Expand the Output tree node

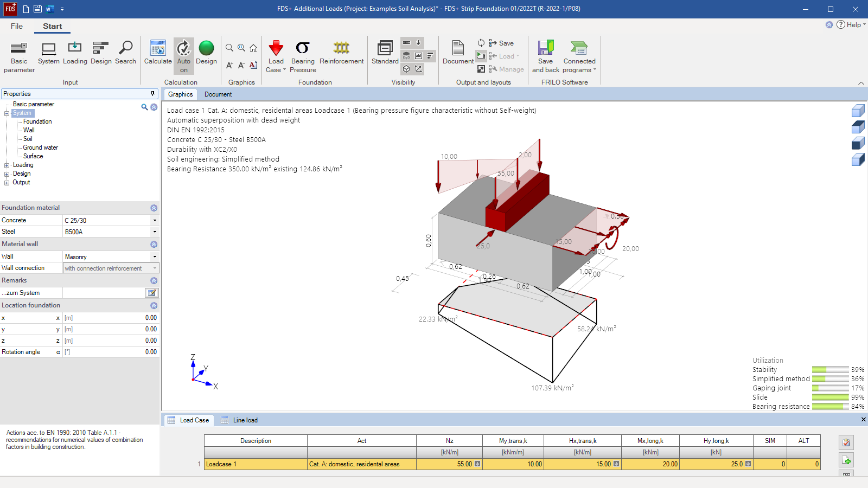click(7, 183)
